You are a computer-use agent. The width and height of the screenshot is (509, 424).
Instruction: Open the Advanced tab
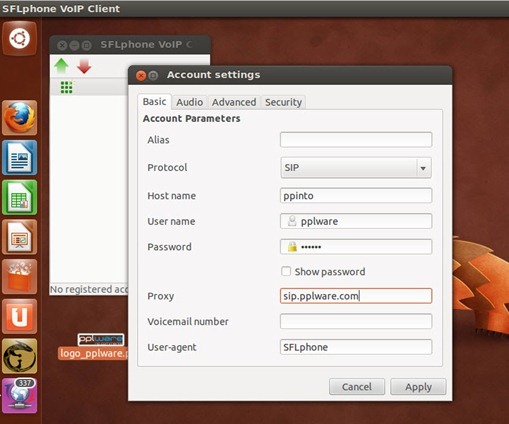[234, 102]
